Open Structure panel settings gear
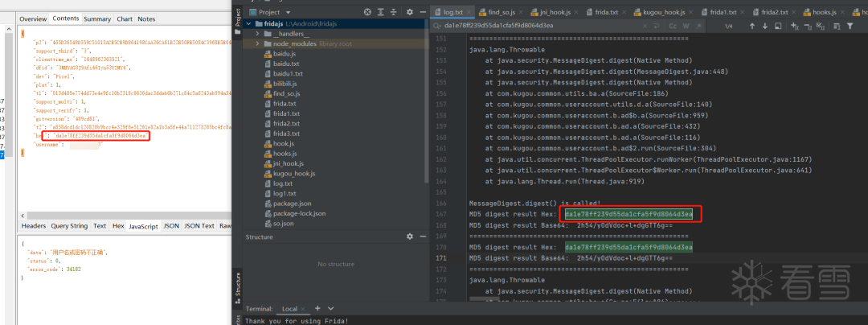 pos(410,237)
